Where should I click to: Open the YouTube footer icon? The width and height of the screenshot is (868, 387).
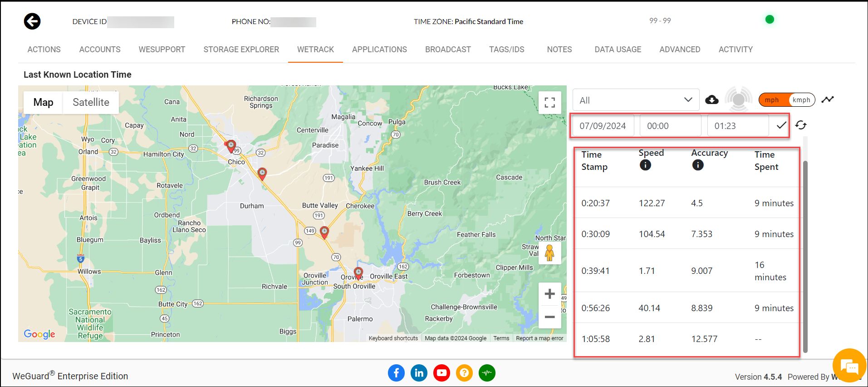(441, 373)
